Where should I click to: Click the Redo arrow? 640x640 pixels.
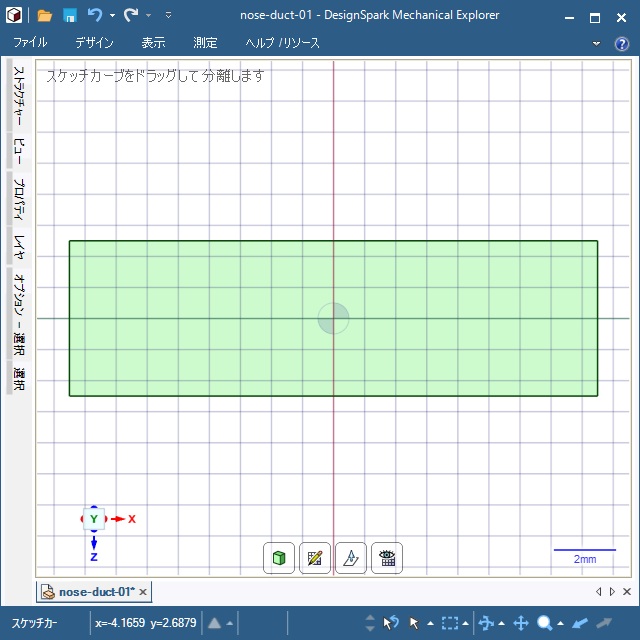click(x=131, y=15)
